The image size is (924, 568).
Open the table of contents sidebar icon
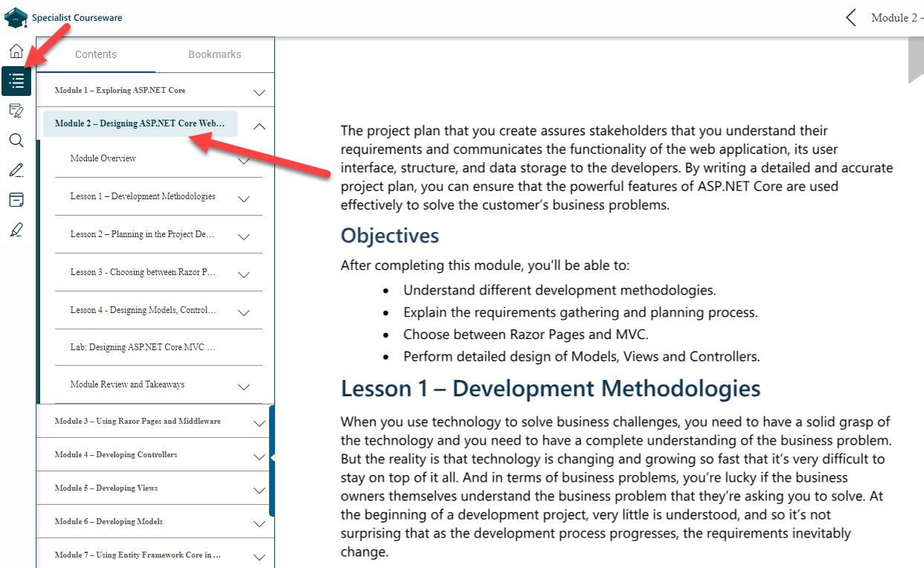(16, 80)
